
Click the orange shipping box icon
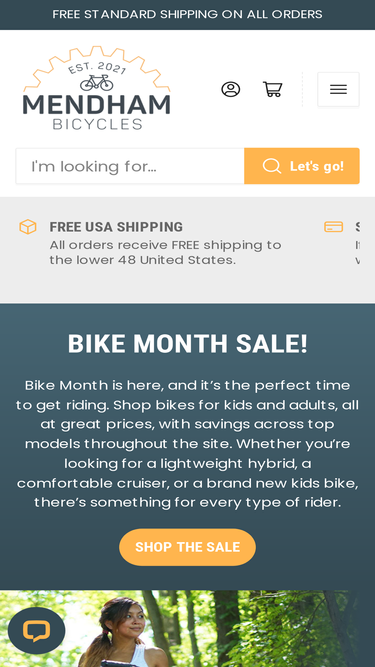coord(28,227)
